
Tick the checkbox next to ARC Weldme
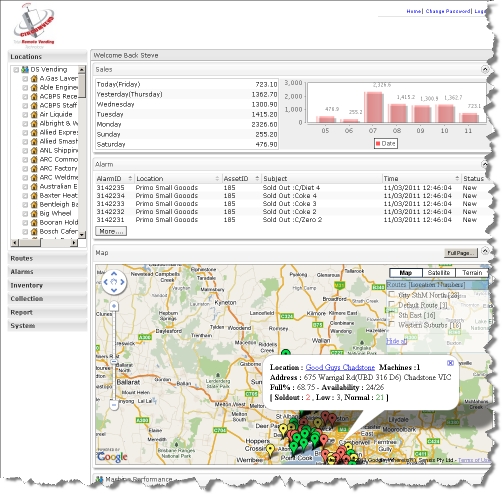[x=25, y=178]
